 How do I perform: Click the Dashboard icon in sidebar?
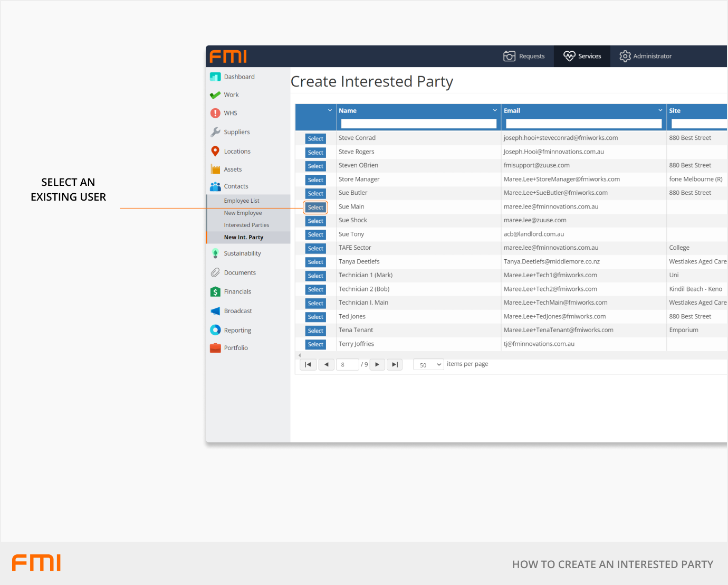coord(215,77)
